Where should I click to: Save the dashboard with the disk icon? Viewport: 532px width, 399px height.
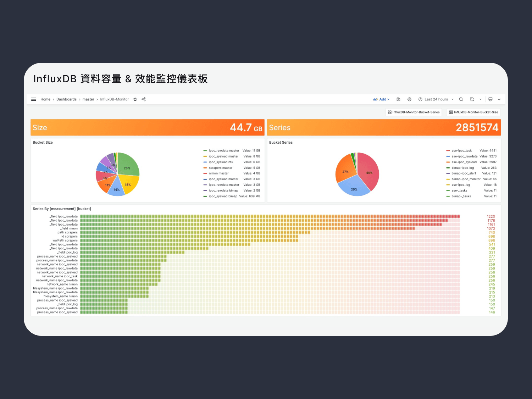coord(398,99)
